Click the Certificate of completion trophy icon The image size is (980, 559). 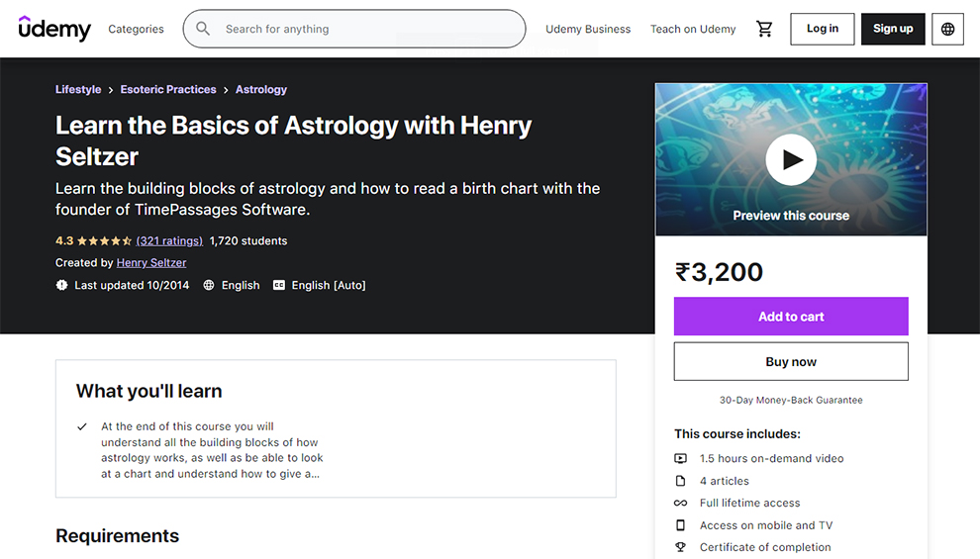[680, 547]
